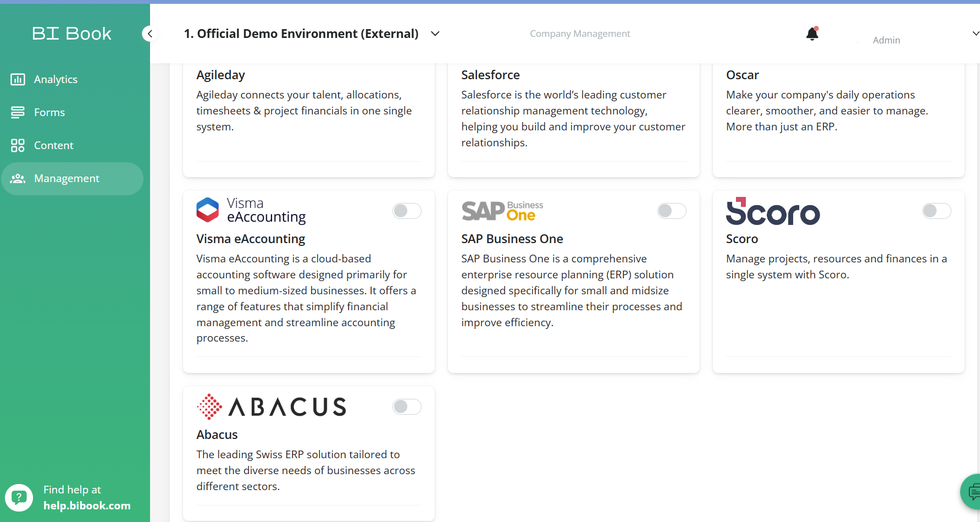The width and height of the screenshot is (980, 522).
Task: Click the Forms list icon
Action: 18,112
